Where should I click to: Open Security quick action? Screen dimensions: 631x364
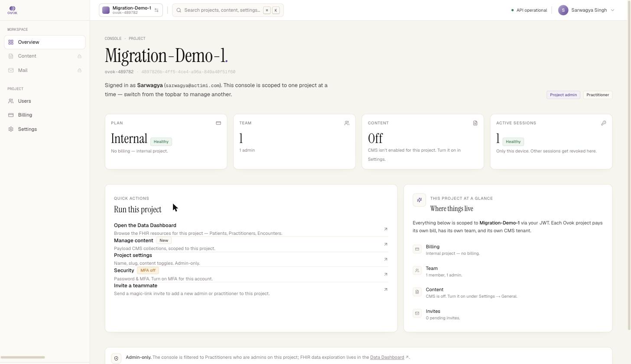251,274
